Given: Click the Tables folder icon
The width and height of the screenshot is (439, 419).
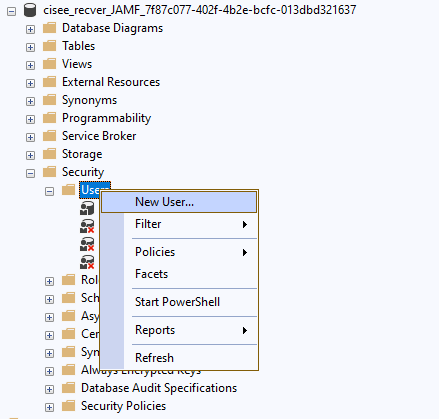Looking at the screenshot, I should pyautogui.click(x=49, y=46).
